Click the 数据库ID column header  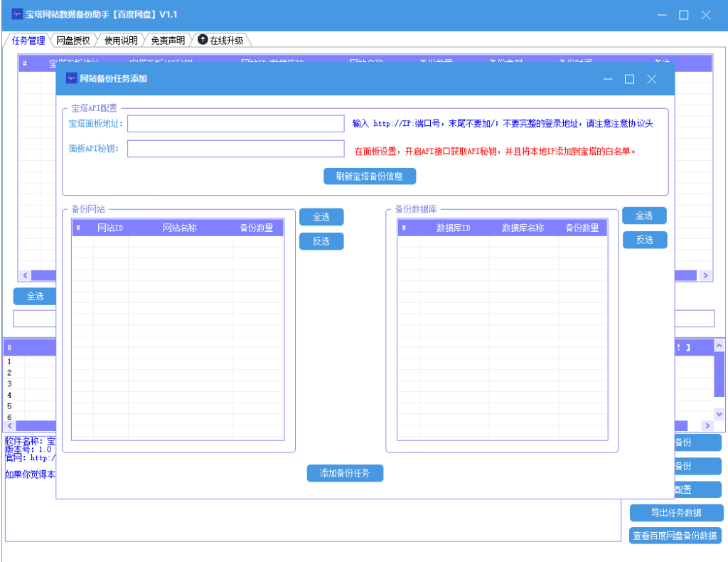(x=453, y=228)
